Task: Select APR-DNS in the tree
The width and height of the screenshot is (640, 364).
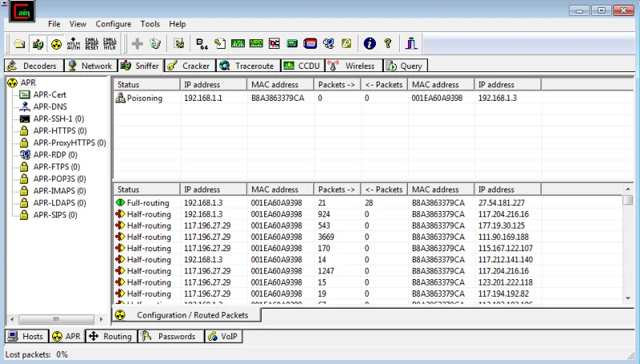Action: 50,106
